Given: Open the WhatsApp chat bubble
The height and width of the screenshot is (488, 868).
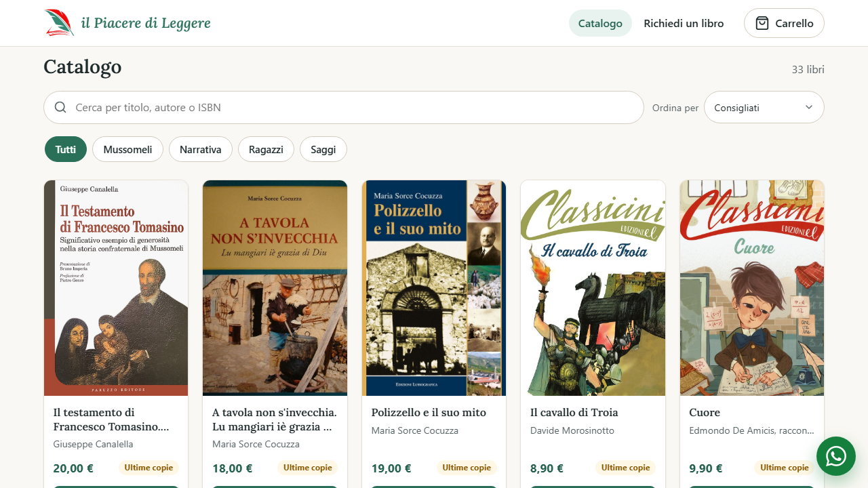Looking at the screenshot, I should click(x=836, y=456).
